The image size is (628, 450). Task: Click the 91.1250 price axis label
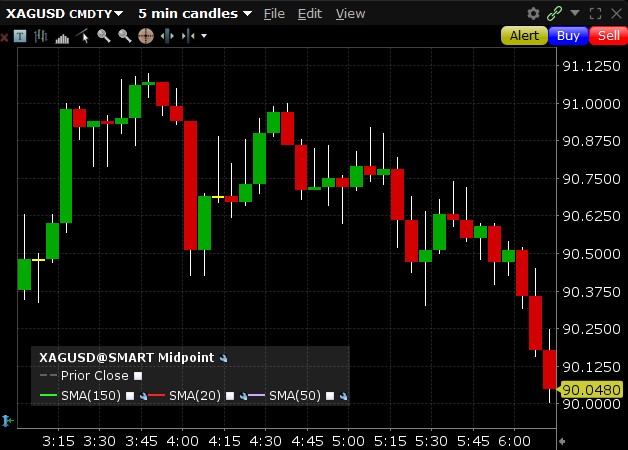(592, 66)
